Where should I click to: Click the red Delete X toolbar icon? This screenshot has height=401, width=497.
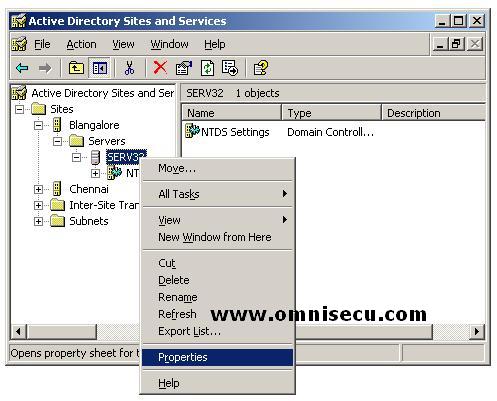tap(160, 68)
